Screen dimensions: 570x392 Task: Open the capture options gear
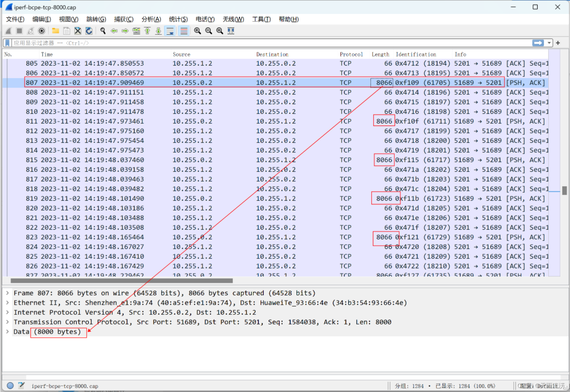click(41, 31)
